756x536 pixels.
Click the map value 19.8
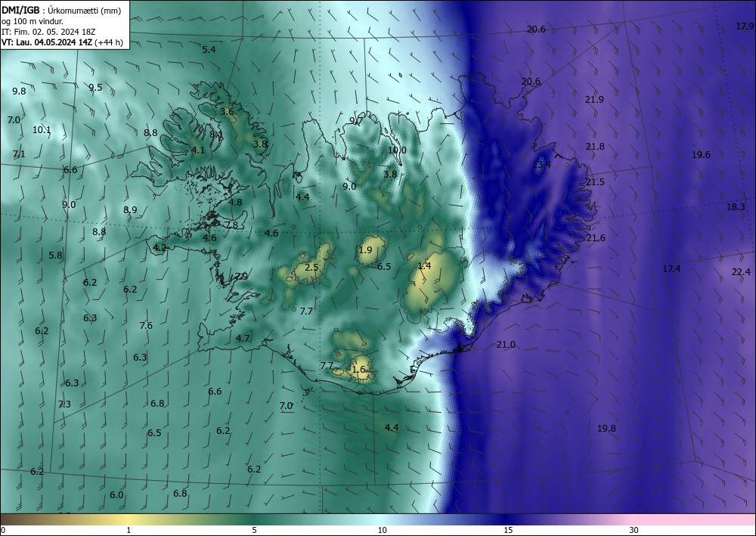click(x=606, y=429)
